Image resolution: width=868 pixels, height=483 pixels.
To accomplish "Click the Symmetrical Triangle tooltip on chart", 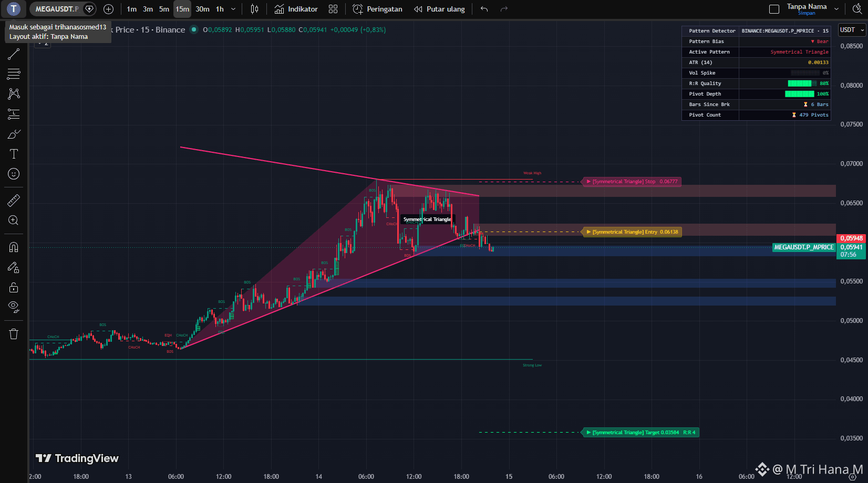I will click(427, 219).
